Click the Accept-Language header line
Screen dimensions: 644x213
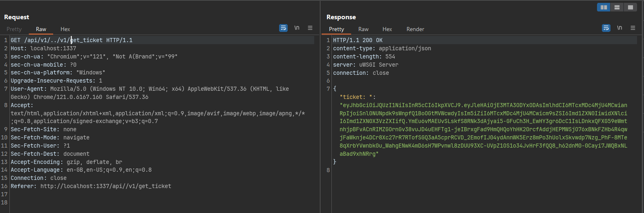[x=81, y=170]
